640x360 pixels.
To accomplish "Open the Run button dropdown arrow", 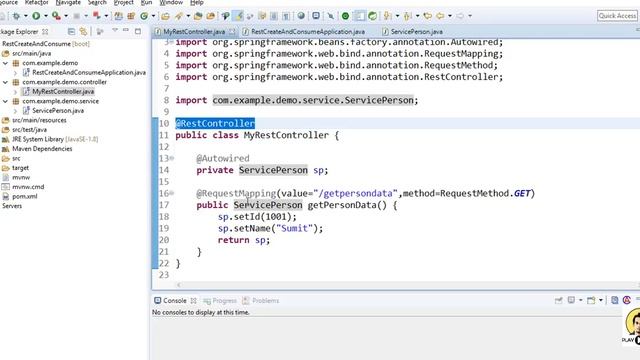I will [x=46, y=16].
